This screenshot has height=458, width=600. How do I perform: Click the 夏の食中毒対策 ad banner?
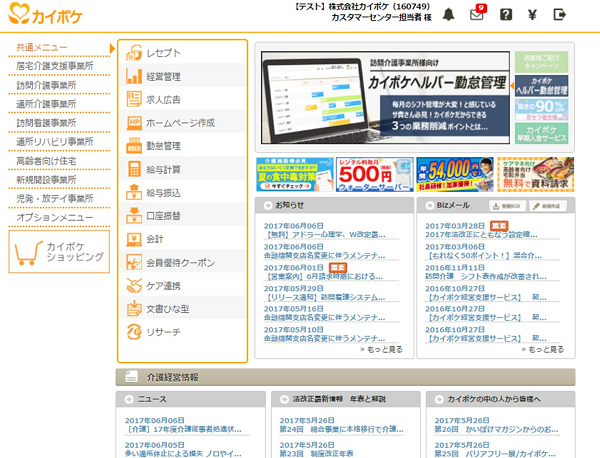click(295, 174)
